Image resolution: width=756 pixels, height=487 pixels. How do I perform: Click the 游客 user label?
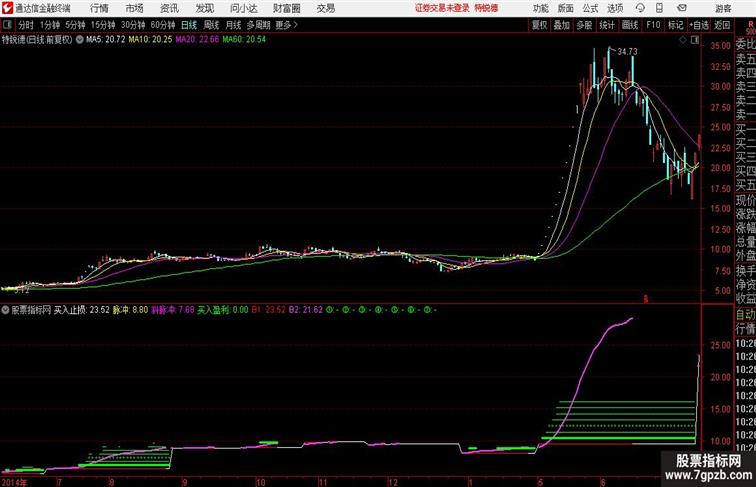[723, 8]
